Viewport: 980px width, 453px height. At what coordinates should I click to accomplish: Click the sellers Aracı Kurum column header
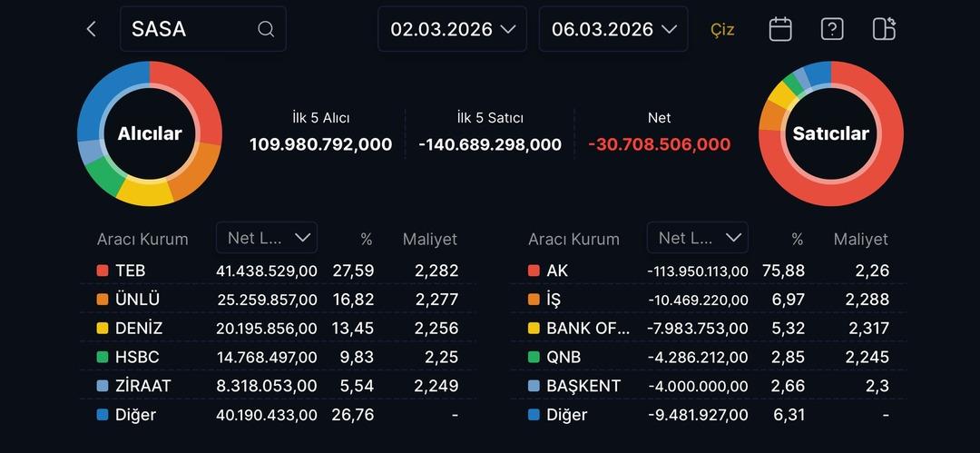point(573,240)
